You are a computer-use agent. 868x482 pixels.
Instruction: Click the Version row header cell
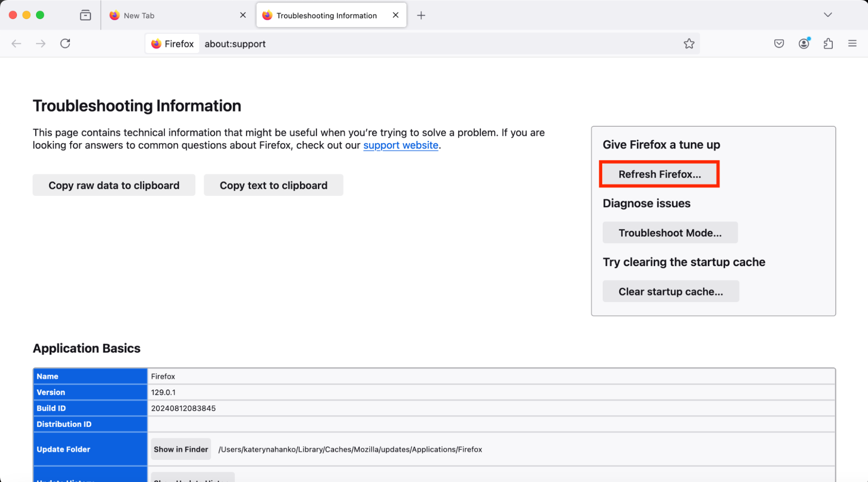click(x=90, y=393)
